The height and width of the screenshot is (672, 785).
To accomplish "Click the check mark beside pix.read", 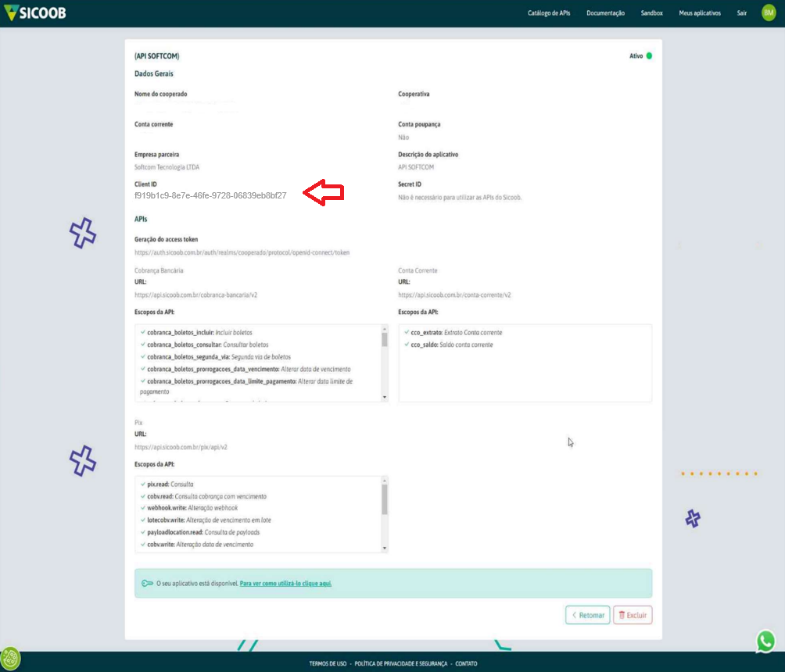I will 142,484.
